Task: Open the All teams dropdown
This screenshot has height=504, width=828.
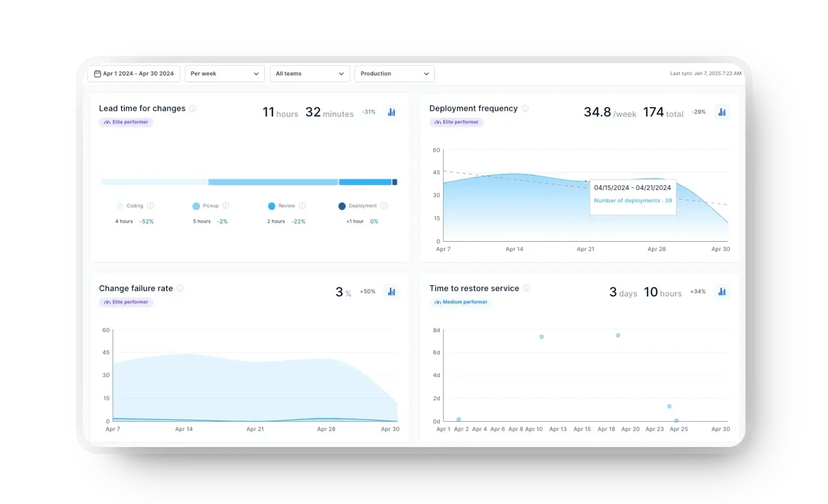Action: tap(309, 73)
